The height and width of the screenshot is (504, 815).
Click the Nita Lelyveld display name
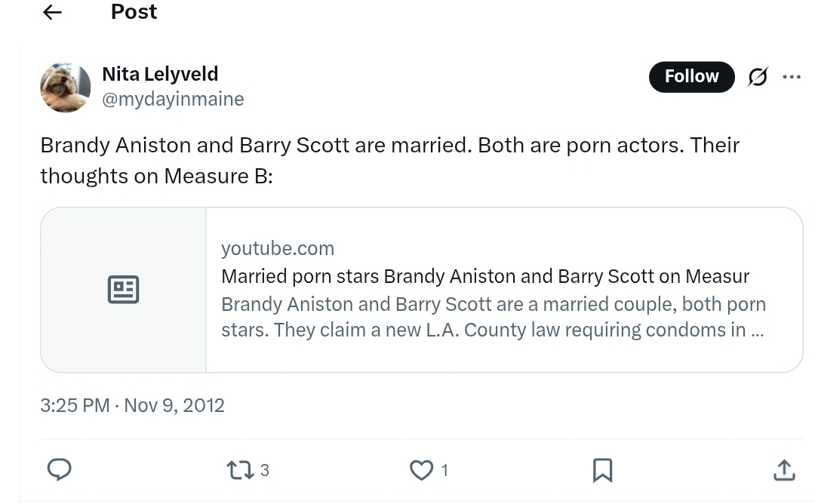[160, 74]
